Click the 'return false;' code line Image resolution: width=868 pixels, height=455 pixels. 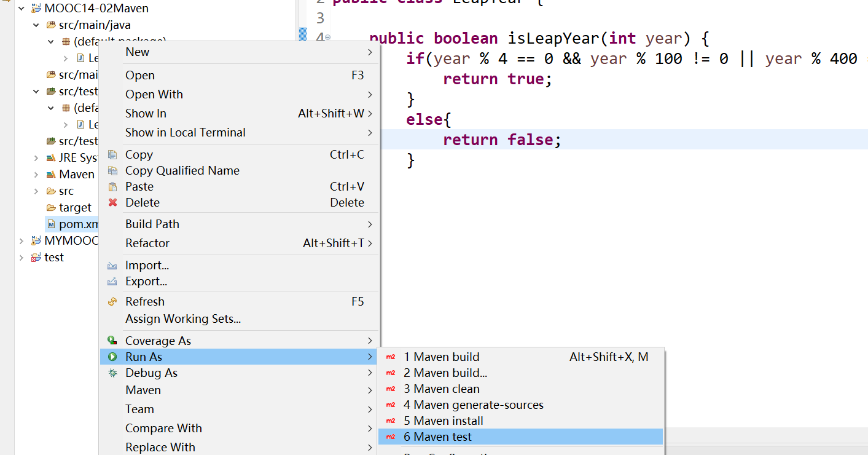coord(502,140)
